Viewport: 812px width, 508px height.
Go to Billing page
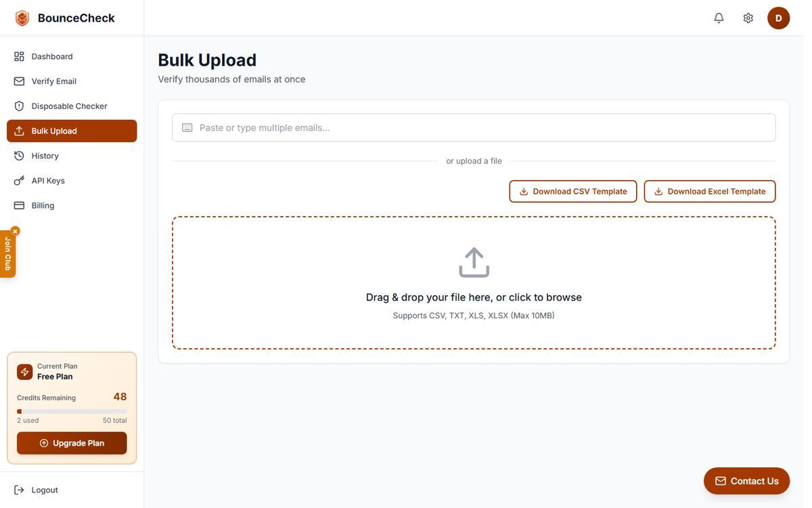(x=72, y=205)
